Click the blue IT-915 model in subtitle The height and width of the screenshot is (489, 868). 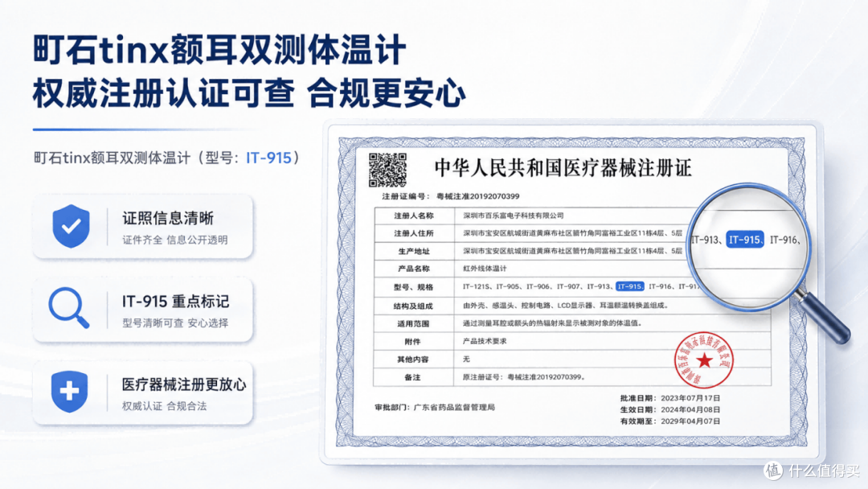[x=268, y=158]
